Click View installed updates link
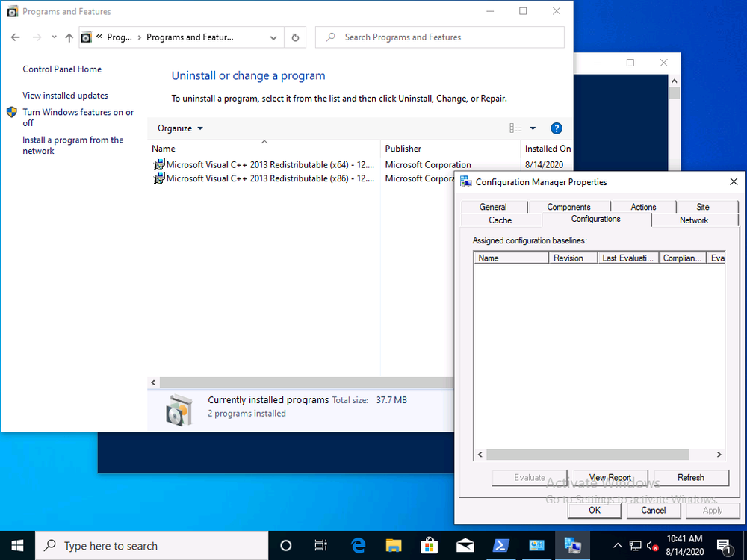The width and height of the screenshot is (747, 560). click(x=65, y=96)
